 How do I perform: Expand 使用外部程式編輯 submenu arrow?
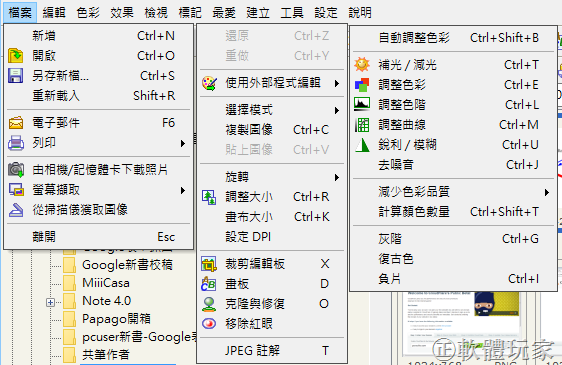click(337, 84)
